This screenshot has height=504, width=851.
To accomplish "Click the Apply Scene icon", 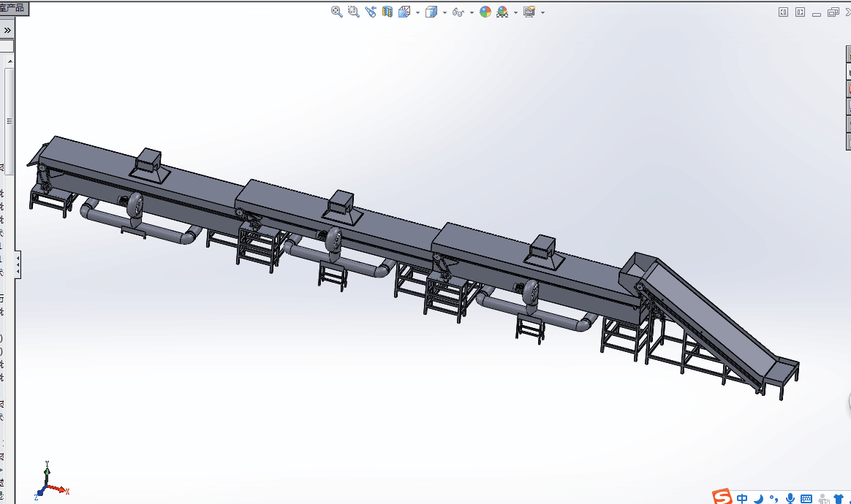I will click(502, 12).
